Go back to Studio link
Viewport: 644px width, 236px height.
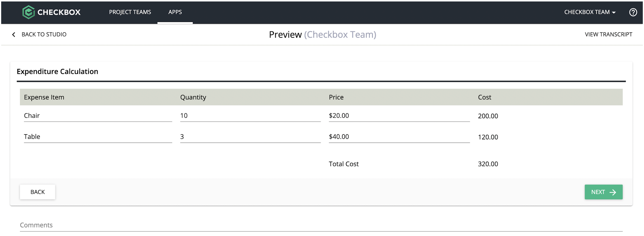coord(44,34)
